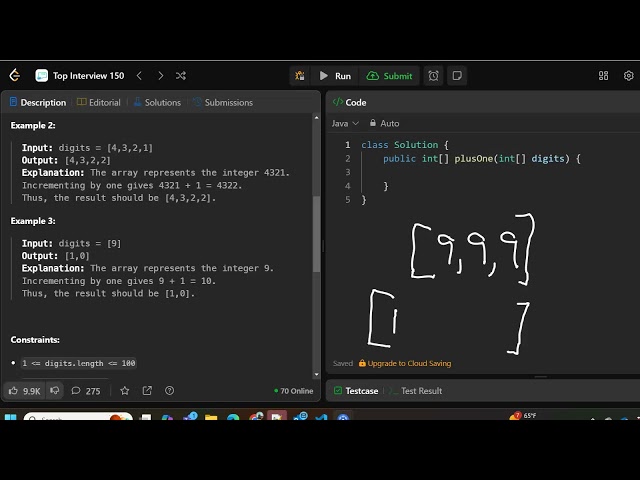Run the code

(x=335, y=76)
